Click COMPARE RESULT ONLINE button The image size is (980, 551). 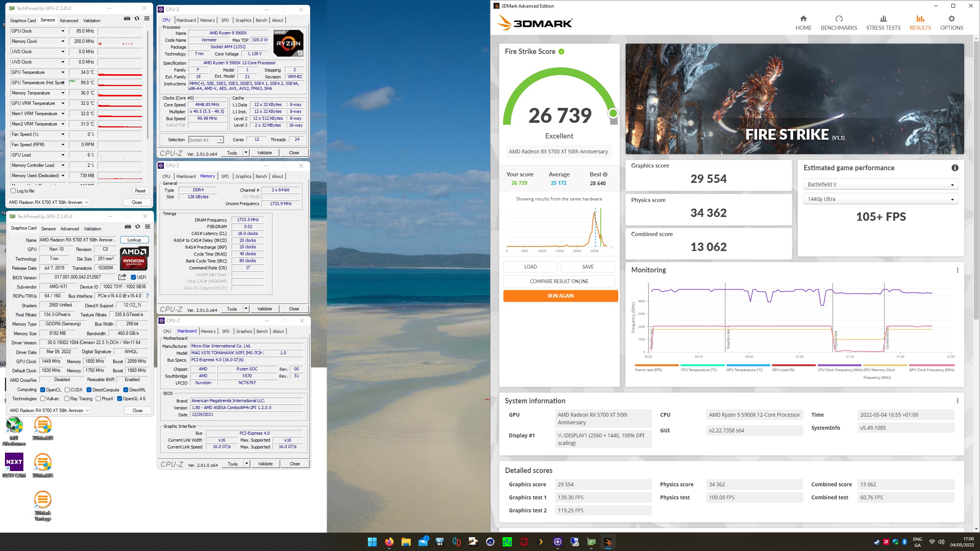coord(559,281)
